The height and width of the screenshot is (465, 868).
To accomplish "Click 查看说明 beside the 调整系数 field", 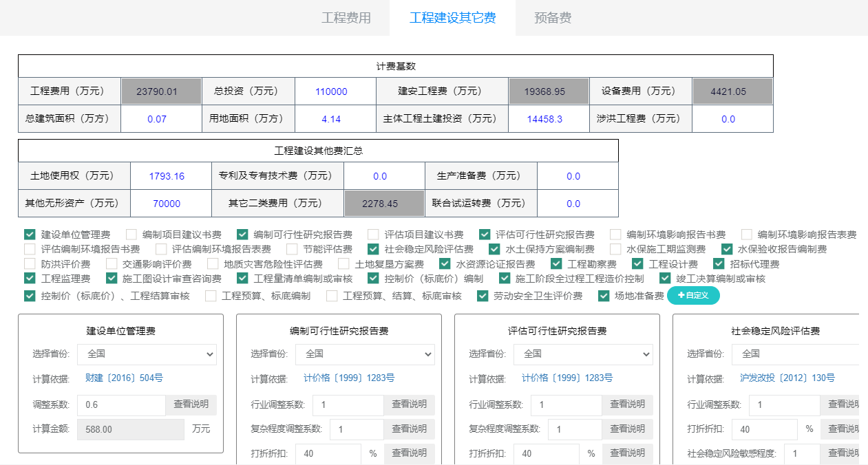I will click(191, 404).
